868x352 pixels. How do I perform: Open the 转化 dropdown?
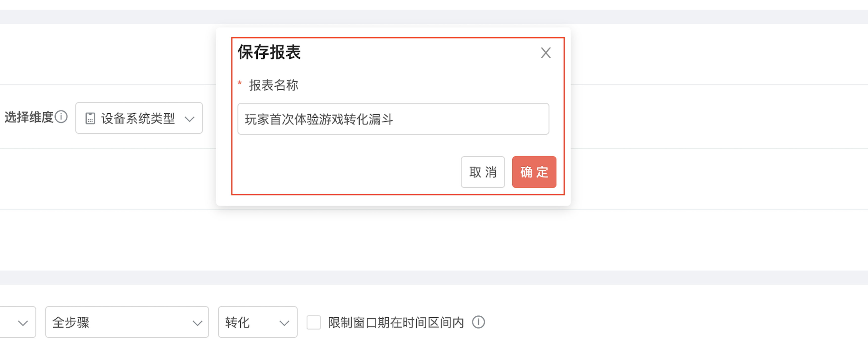[x=257, y=322]
